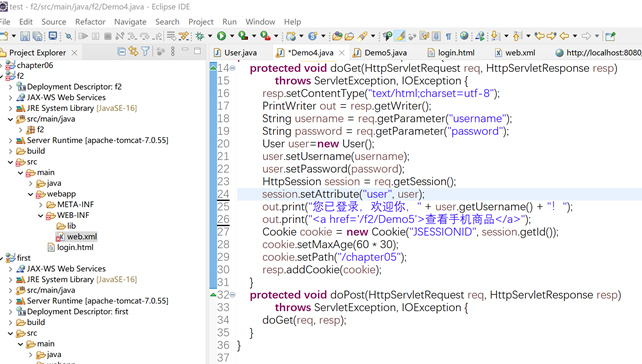Click the Next Annotation arrow icon

click(495, 36)
